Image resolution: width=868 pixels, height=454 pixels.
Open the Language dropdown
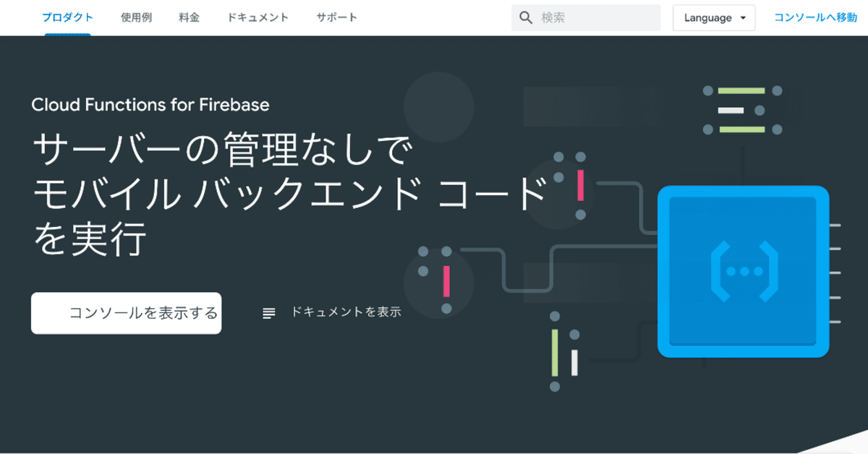tap(714, 18)
